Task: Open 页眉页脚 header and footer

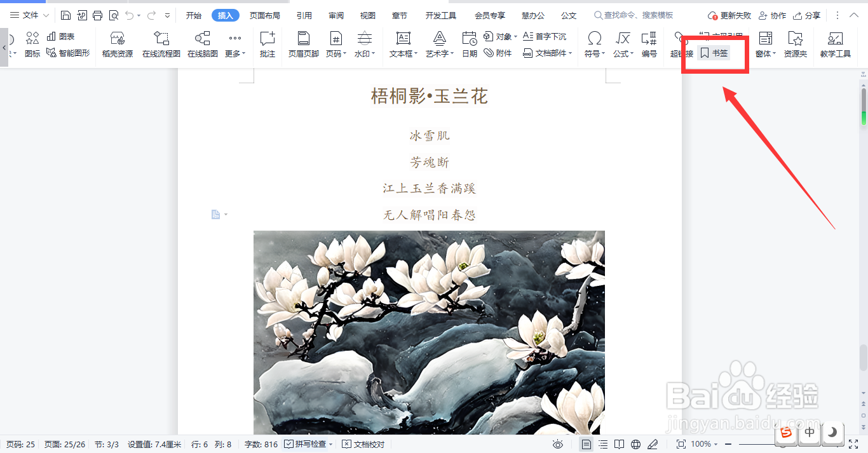Action: 304,44
